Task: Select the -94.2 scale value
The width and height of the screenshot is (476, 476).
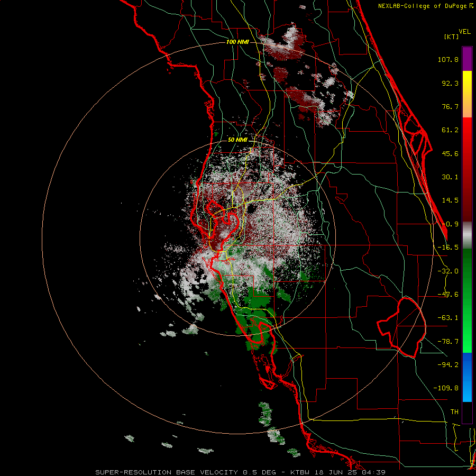Action: point(448,365)
